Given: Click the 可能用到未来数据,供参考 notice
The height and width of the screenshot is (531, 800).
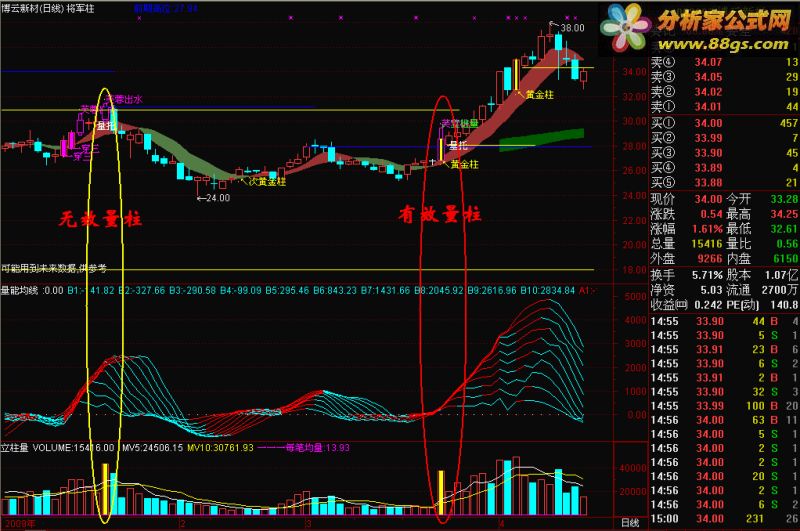Looking at the screenshot, I should pos(54,268).
